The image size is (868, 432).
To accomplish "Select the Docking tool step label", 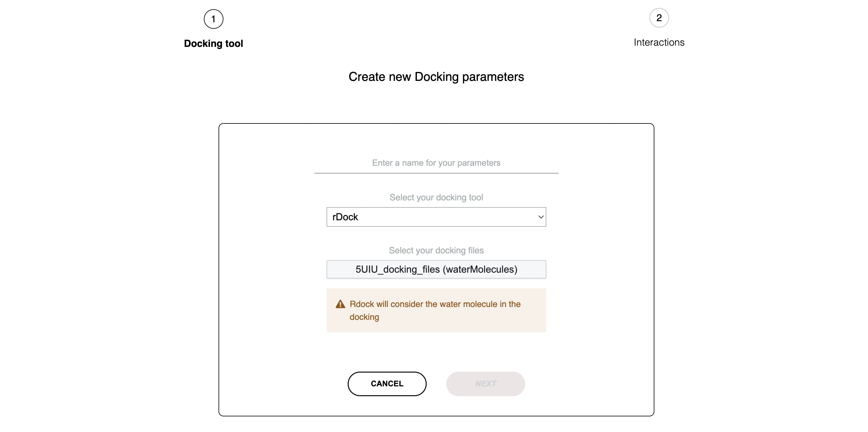I will pos(213,44).
